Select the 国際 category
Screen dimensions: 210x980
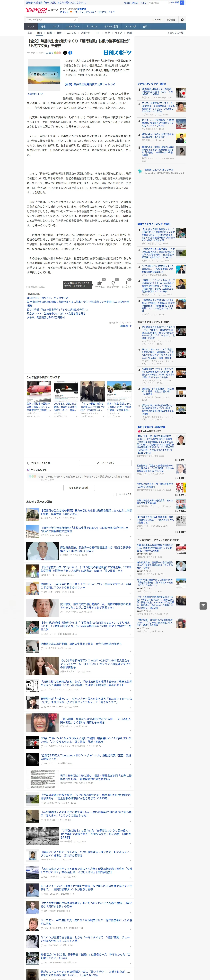tap(50, 33)
